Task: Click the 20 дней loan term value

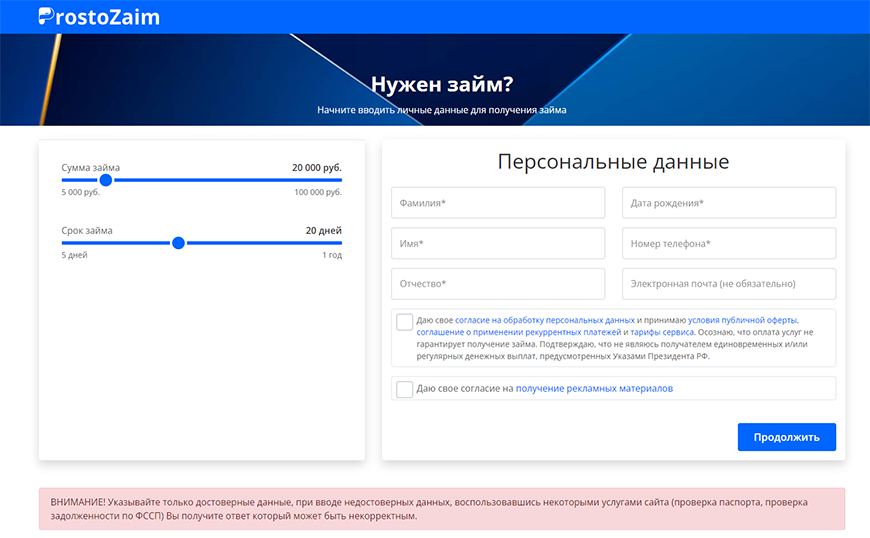Action: tap(323, 231)
